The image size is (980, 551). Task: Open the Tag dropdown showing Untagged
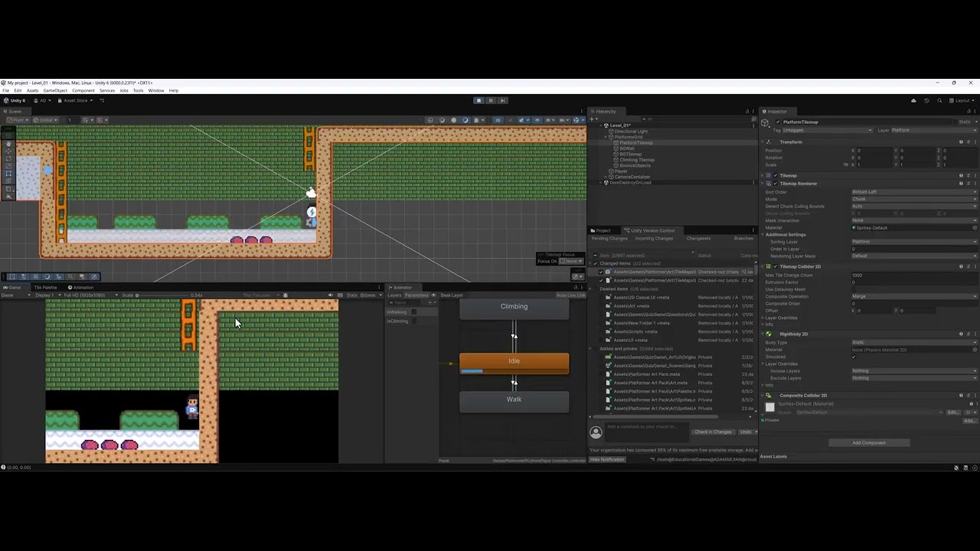[828, 130]
